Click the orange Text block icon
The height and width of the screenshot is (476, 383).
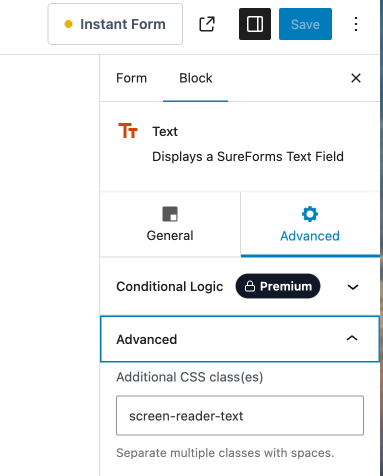coord(128,131)
